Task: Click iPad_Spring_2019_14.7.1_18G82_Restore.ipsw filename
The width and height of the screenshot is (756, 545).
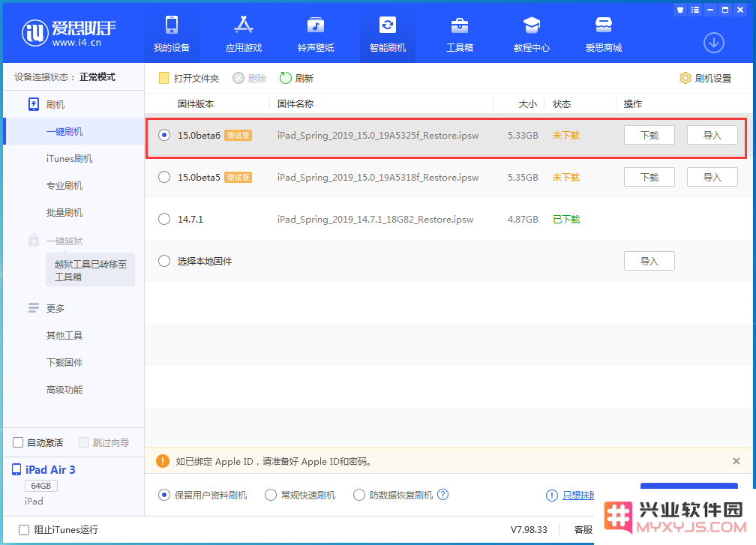Action: pyautogui.click(x=375, y=219)
